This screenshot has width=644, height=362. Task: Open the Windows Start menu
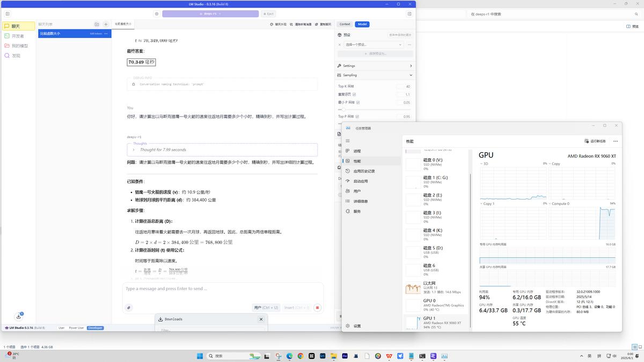pos(200,356)
